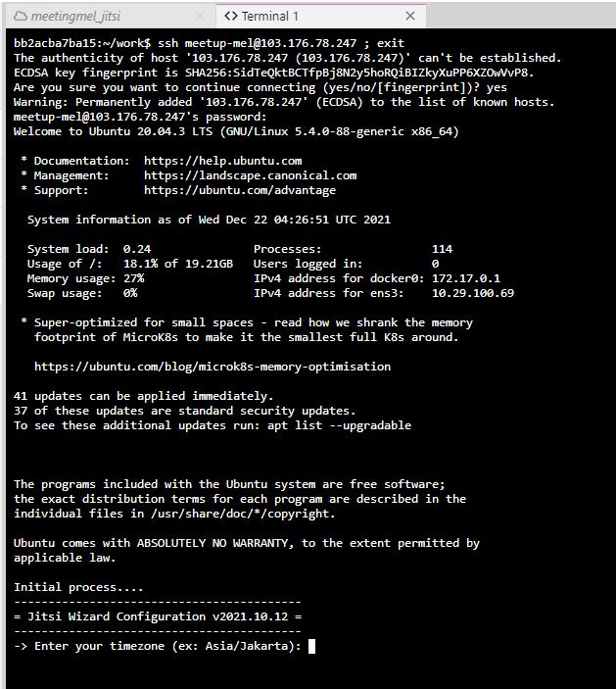
Task: Click the Jitsi Wizard Configuration heading
Action: (x=158, y=616)
